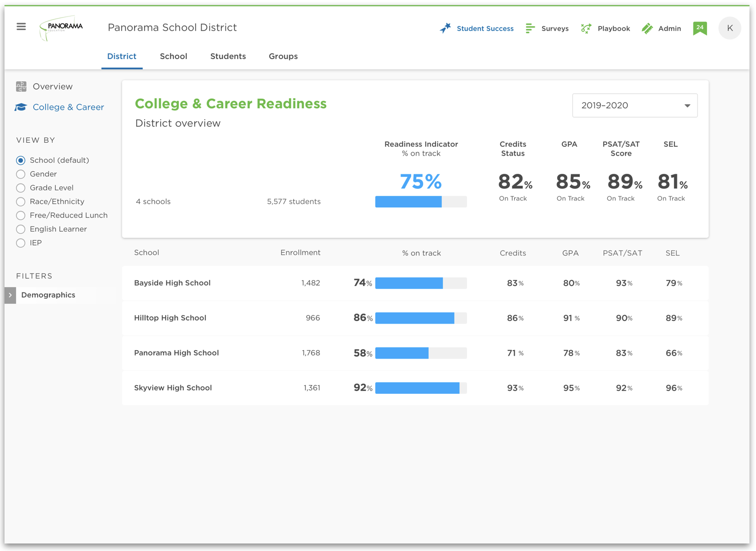Select Gender view by option

[21, 174]
